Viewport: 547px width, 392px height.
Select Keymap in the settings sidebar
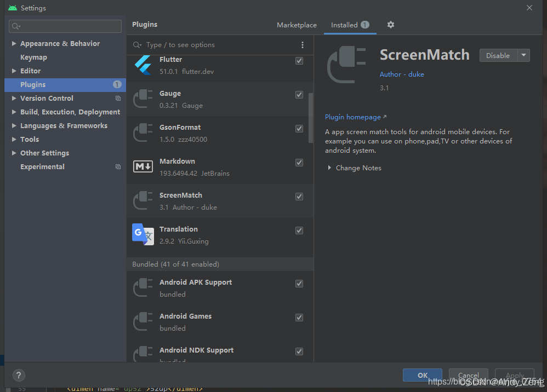[x=33, y=57]
